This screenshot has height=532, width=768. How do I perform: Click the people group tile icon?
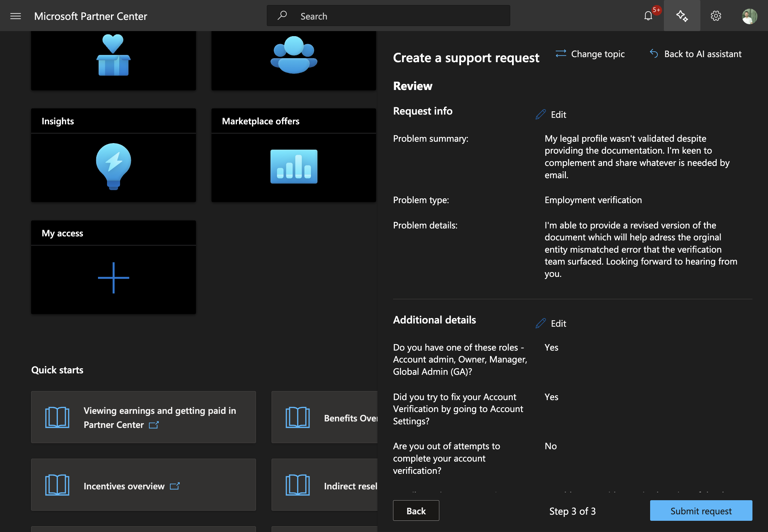click(x=294, y=55)
